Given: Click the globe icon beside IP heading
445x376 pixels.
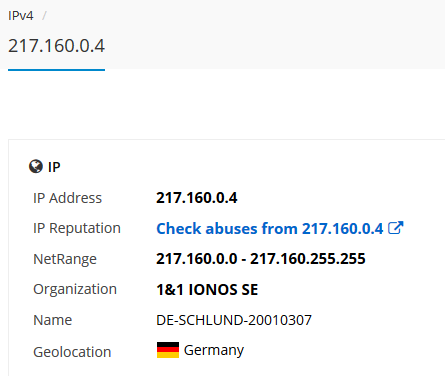Looking at the screenshot, I should tap(36, 166).
